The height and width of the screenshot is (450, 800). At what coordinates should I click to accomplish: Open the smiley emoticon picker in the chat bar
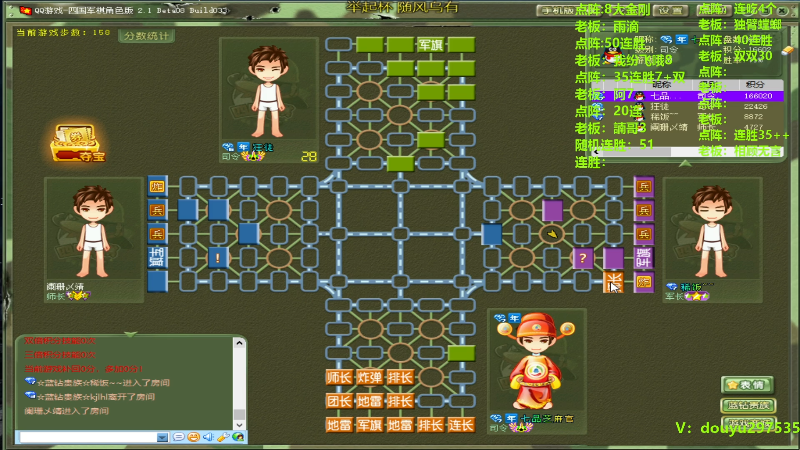click(x=193, y=437)
